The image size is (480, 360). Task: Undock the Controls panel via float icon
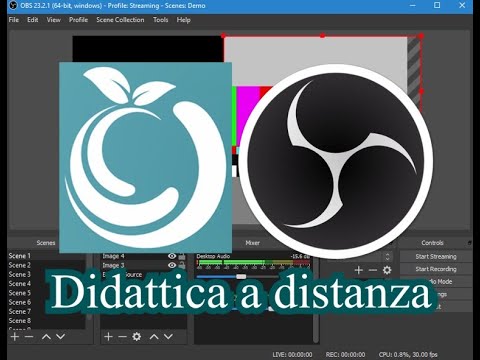pos(470,243)
